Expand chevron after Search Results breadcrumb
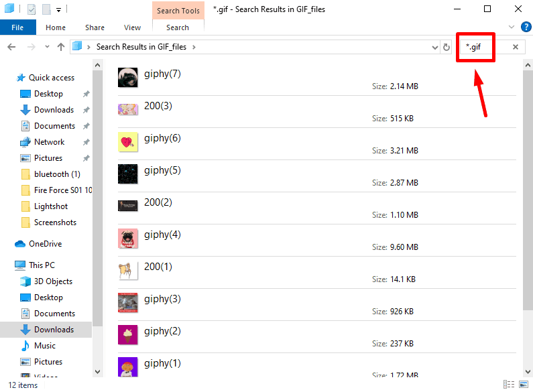The height and width of the screenshot is (392, 533). pyautogui.click(x=194, y=47)
